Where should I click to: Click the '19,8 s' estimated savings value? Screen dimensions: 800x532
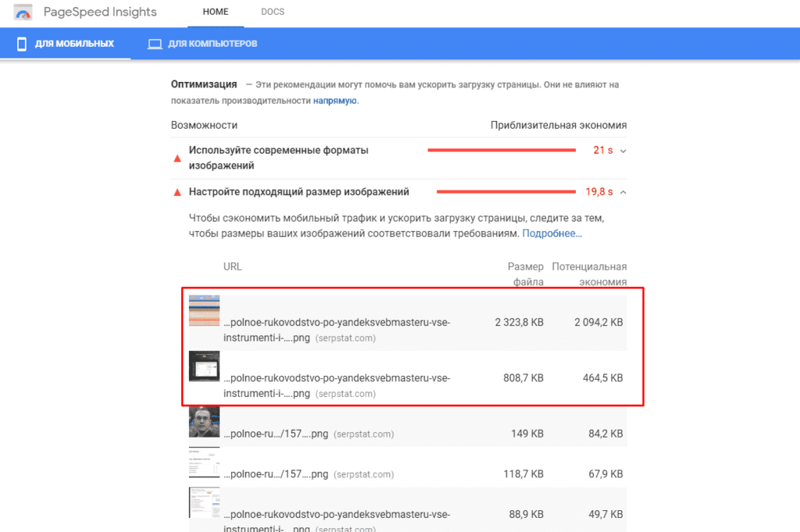point(599,191)
